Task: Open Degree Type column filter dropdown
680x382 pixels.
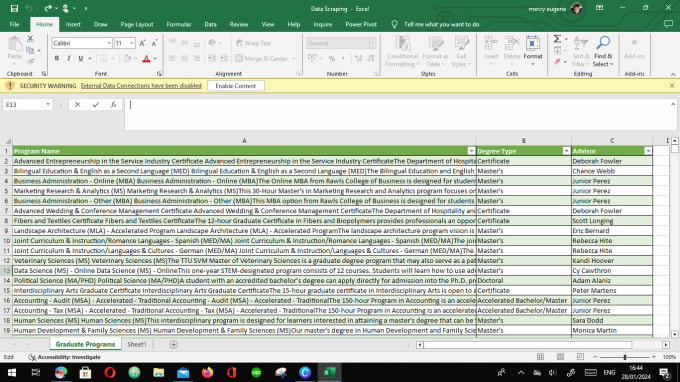Action: [566, 151]
